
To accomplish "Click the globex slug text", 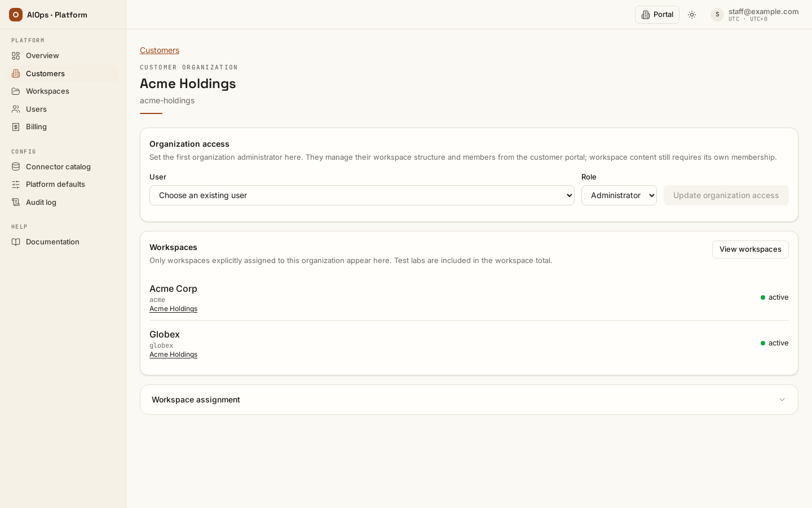I will 161,345.
